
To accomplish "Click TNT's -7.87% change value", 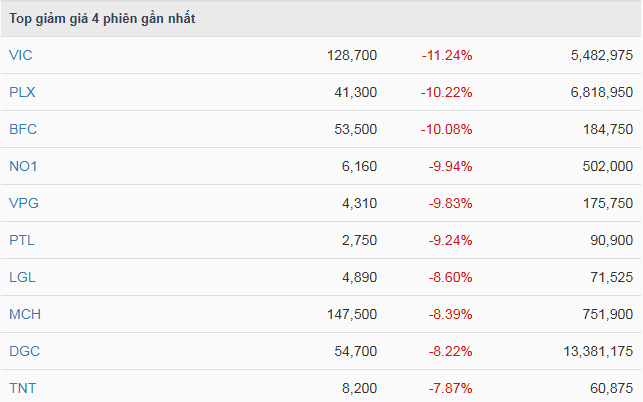I will tap(450, 388).
